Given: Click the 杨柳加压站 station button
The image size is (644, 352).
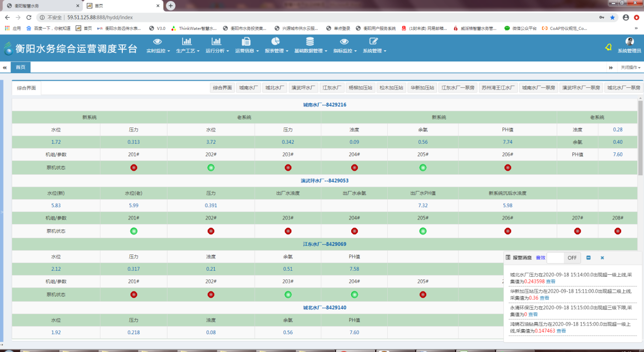Looking at the screenshot, I should tap(360, 88).
